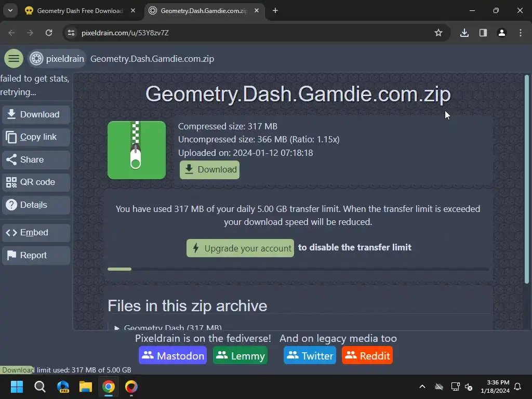Copy link from the sidebar
This screenshot has height=399, width=532.
point(36,137)
